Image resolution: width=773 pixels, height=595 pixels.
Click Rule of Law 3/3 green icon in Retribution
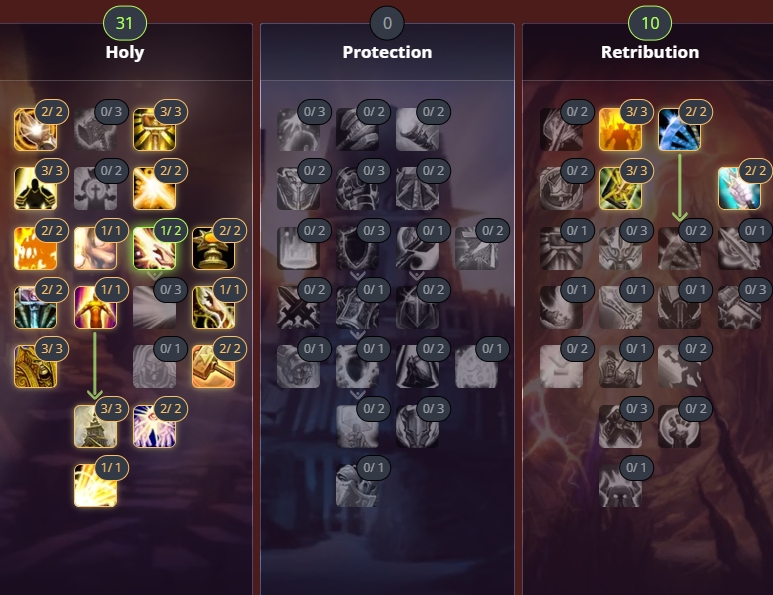click(x=620, y=189)
